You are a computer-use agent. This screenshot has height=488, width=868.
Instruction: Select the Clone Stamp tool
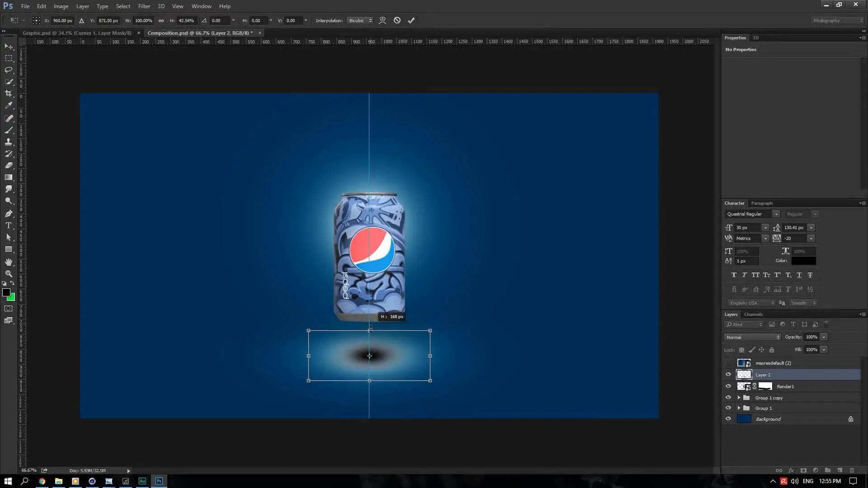click(x=9, y=142)
